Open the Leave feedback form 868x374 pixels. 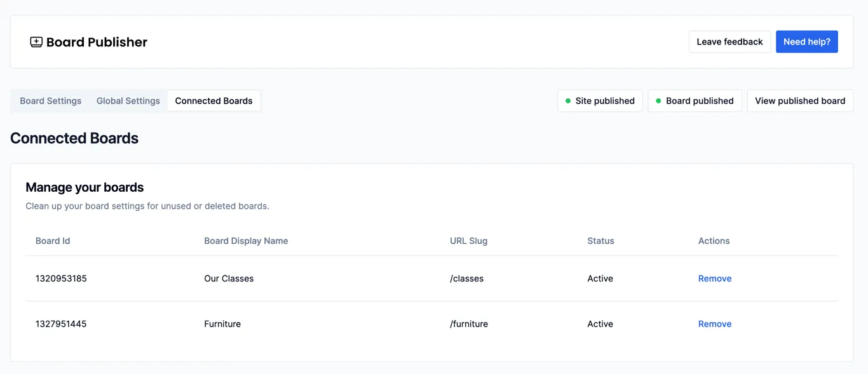pos(729,42)
